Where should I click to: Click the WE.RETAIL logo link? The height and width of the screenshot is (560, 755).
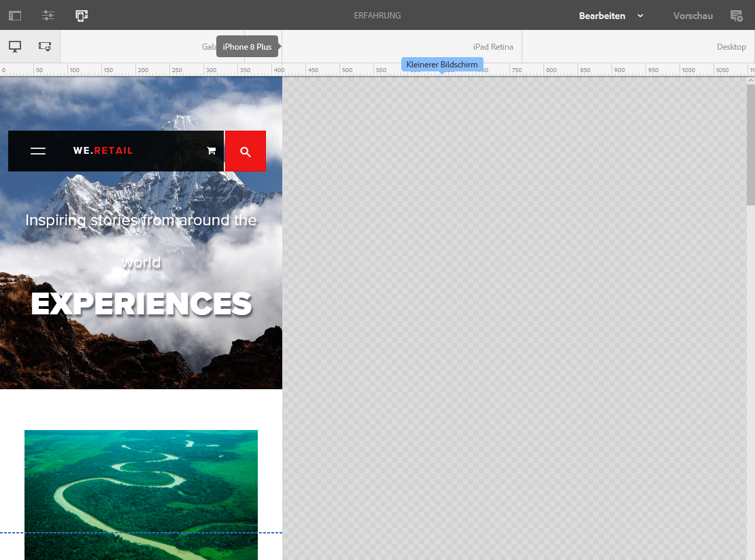(x=103, y=150)
